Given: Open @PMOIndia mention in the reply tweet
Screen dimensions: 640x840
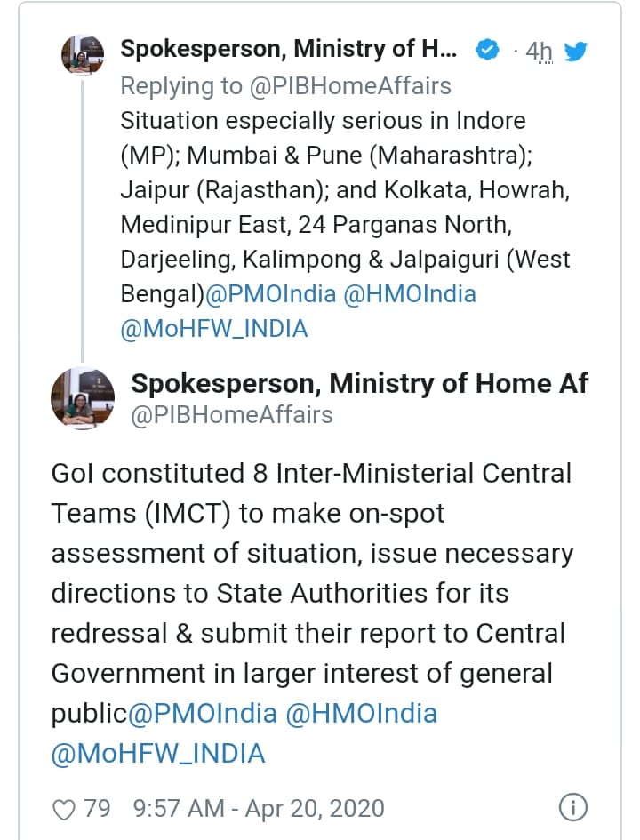Looking at the screenshot, I should pos(271,294).
